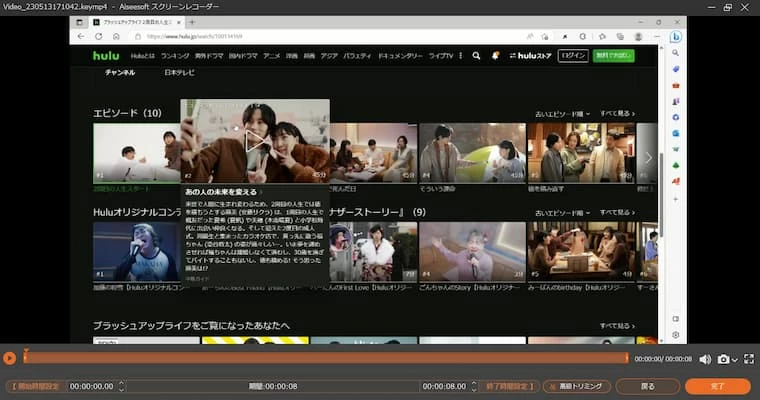This screenshot has height=400, width=760.
Task: Open the snapshot options dropdown arrow
Action: (733, 359)
